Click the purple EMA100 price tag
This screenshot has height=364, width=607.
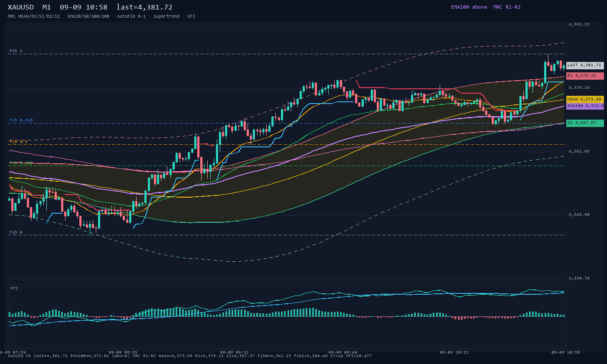click(x=585, y=106)
